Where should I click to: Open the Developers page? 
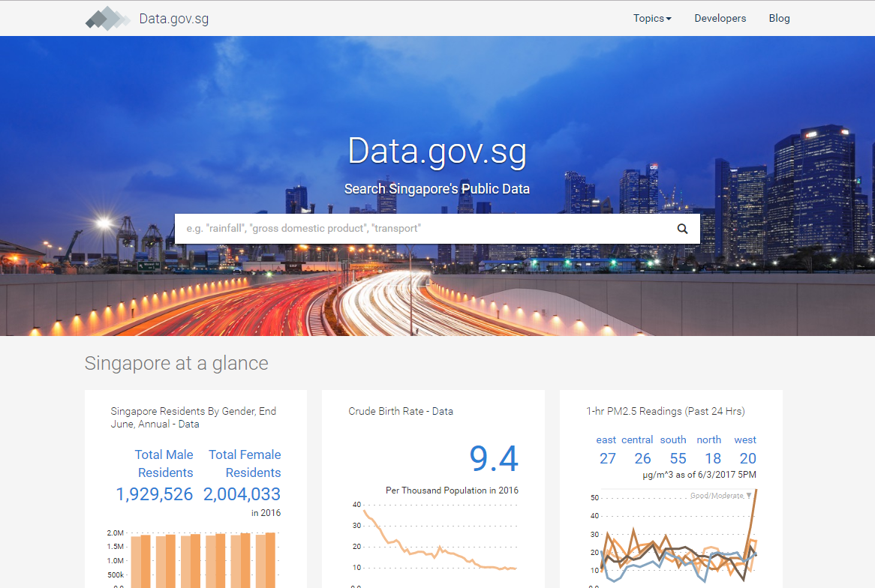pyautogui.click(x=720, y=18)
